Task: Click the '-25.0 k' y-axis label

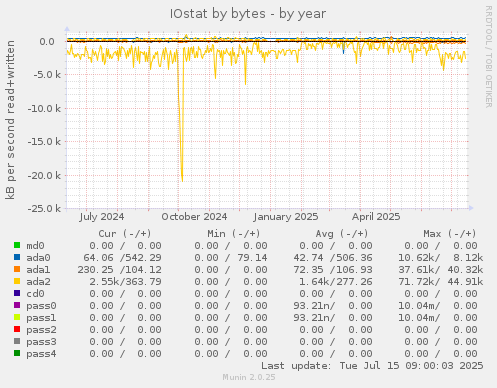Action: click(44, 209)
